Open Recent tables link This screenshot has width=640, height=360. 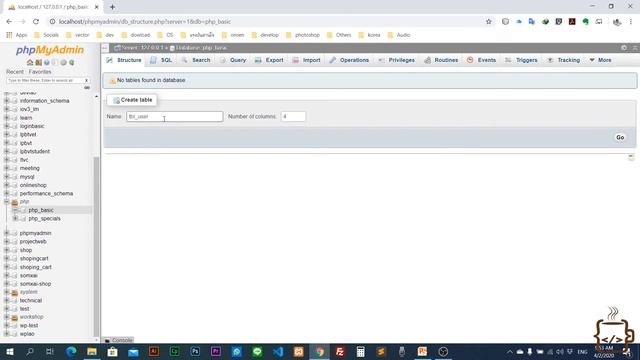click(x=15, y=72)
